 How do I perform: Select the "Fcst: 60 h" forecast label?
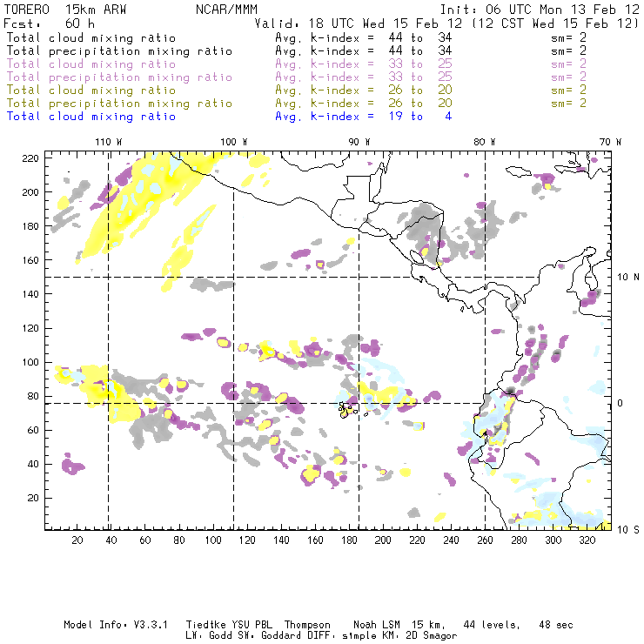pyautogui.click(x=49, y=23)
